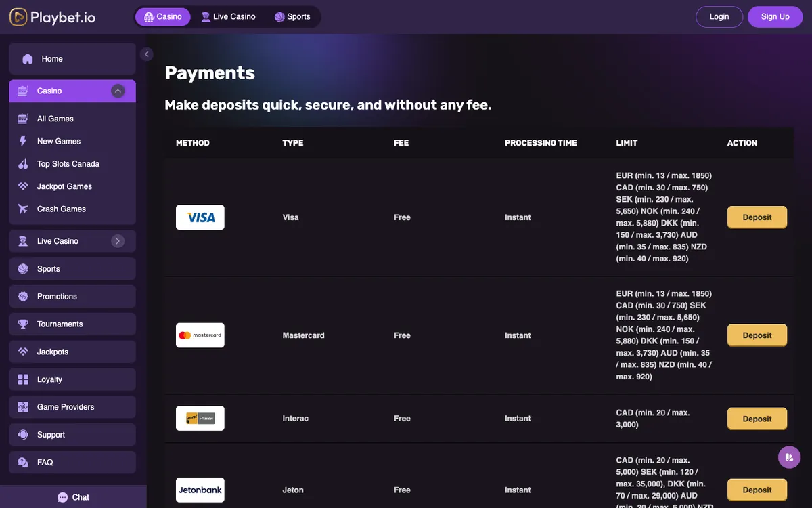Click Deposit for Interac
Screen dimensions: 812x508
point(757,419)
